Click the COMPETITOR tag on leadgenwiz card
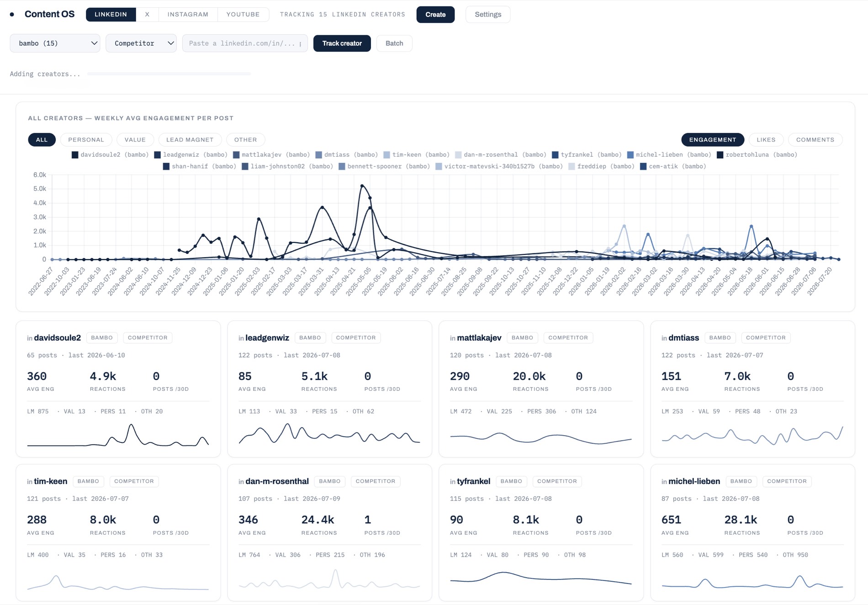Viewport: 868px width, 605px height. click(x=356, y=338)
